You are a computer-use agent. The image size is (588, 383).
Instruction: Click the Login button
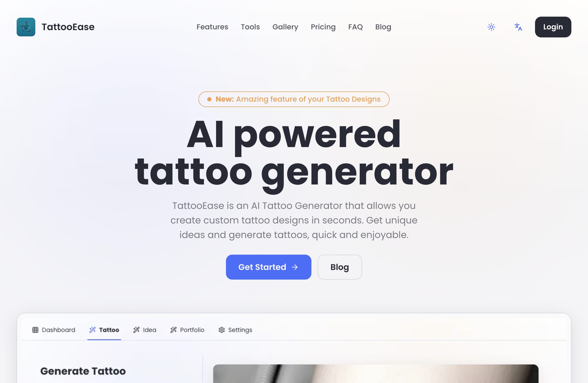553,27
